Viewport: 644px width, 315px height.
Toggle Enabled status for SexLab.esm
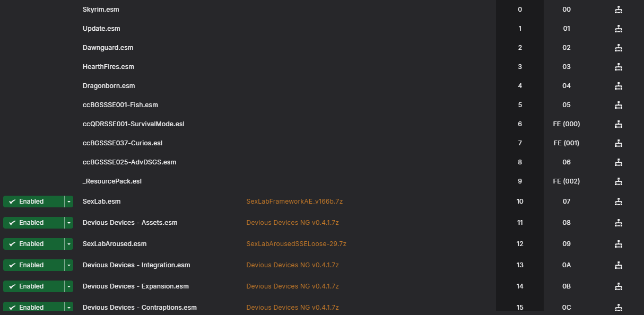[33, 202]
